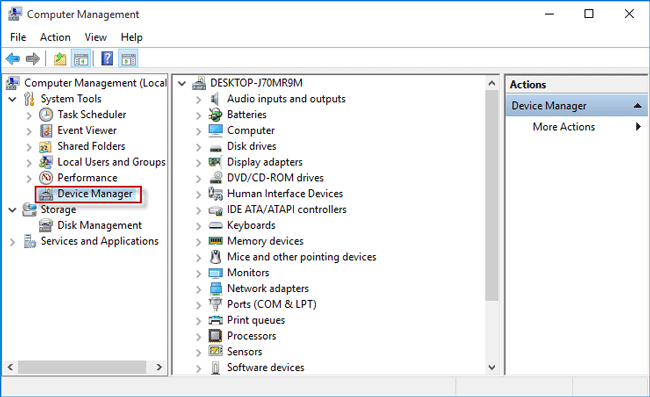The height and width of the screenshot is (397, 650).
Task: Click the Processors icon
Action: [216, 336]
